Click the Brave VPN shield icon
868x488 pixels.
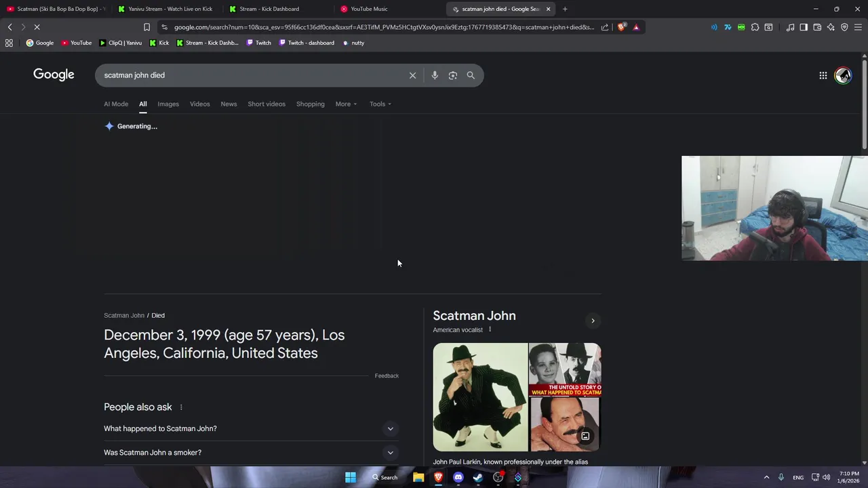[x=844, y=27]
